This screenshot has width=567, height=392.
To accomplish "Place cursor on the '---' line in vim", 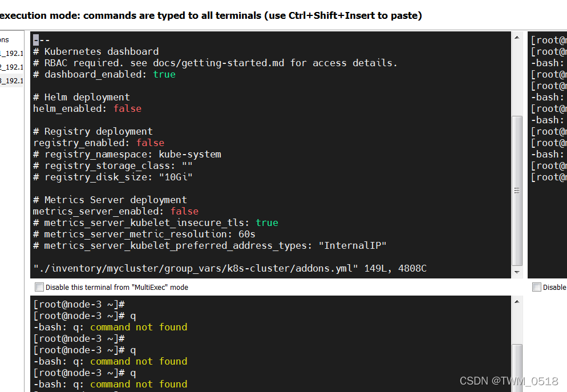I will click(42, 40).
